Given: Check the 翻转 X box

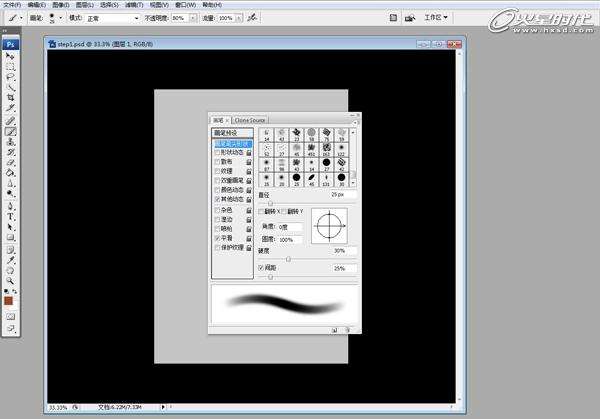Looking at the screenshot, I should (261, 211).
